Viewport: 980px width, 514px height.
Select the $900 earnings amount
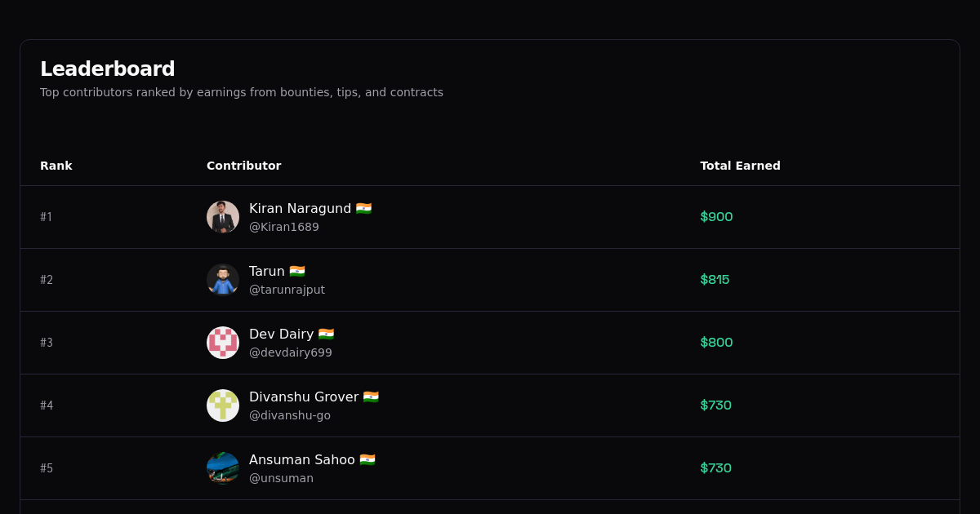716,217
